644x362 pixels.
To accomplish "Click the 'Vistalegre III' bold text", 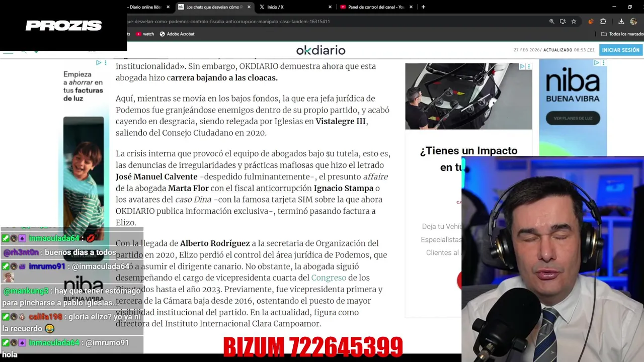I will [341, 121].
